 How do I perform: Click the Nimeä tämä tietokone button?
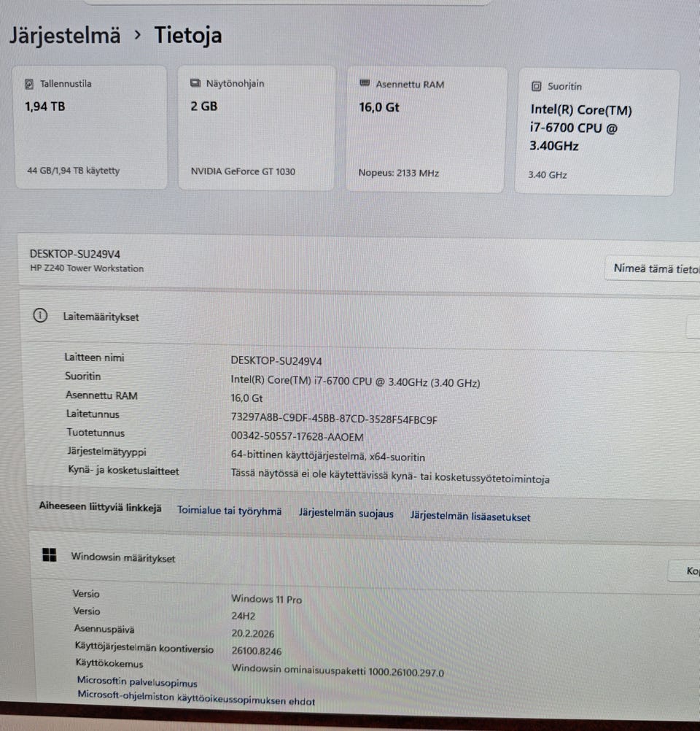653,268
